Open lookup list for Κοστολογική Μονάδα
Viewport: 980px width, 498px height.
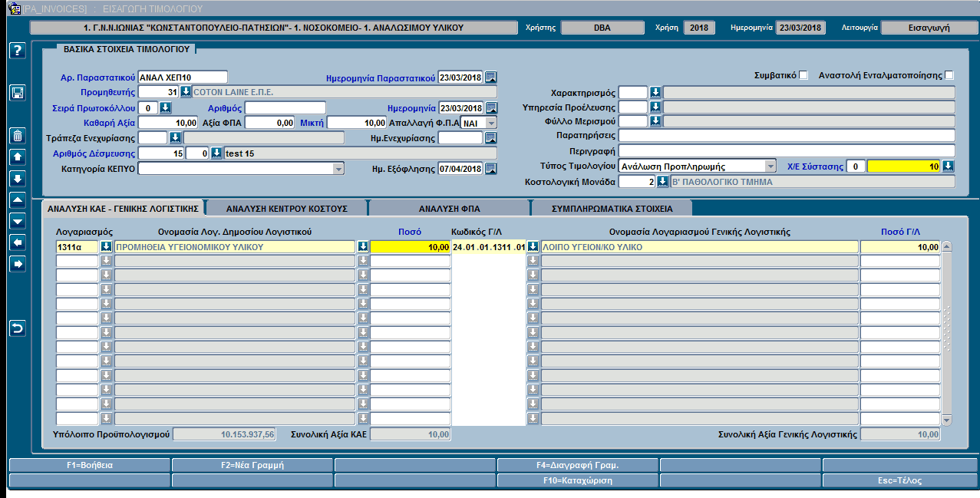tap(663, 182)
